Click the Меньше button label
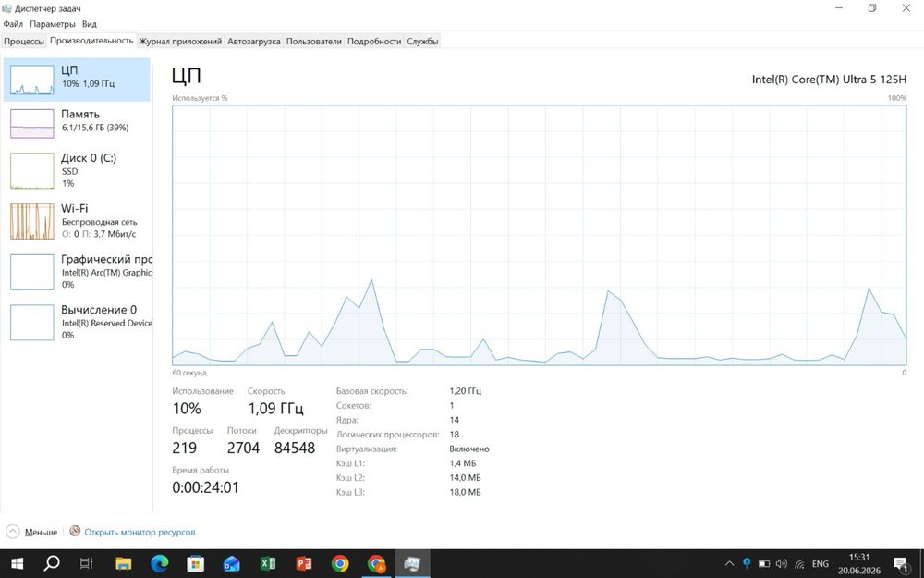Screen dimensions: 924x578 point(41,532)
